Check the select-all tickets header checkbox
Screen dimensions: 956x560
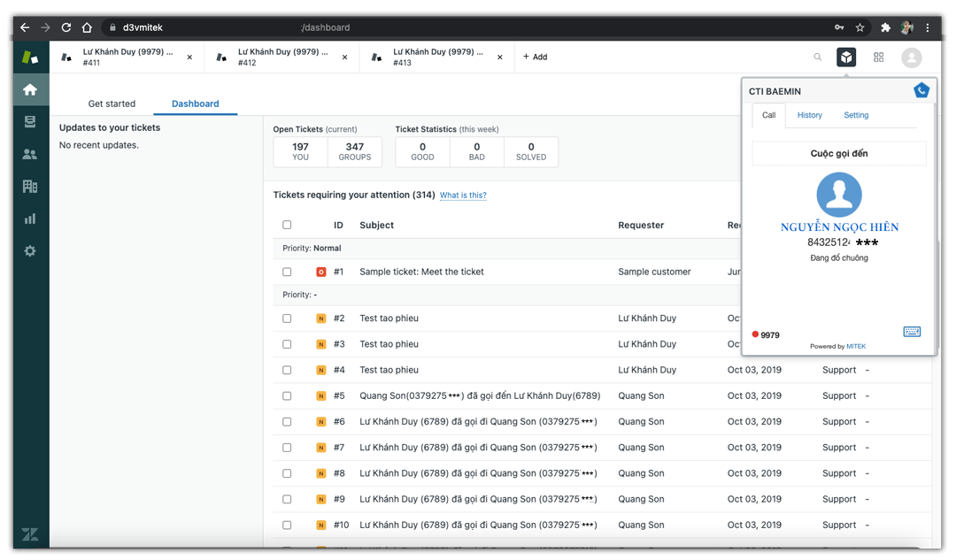pyautogui.click(x=287, y=225)
